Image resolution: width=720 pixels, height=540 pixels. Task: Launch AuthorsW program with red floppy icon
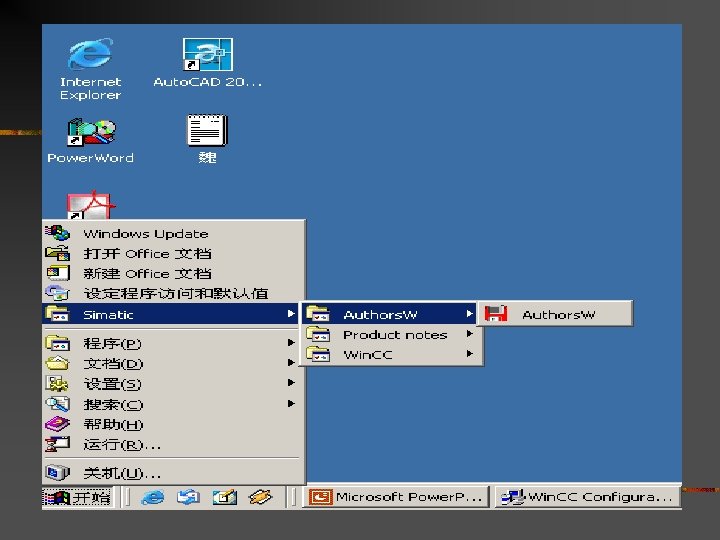(555, 314)
